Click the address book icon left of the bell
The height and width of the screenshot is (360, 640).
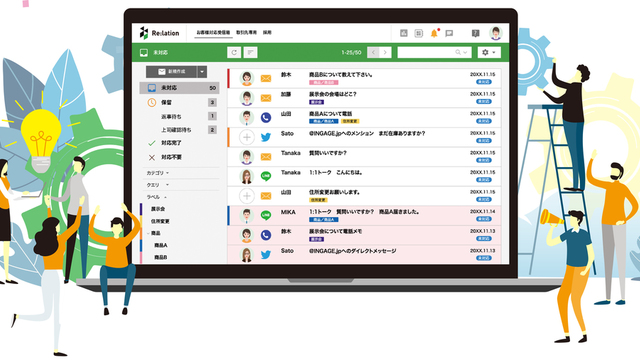point(419,33)
